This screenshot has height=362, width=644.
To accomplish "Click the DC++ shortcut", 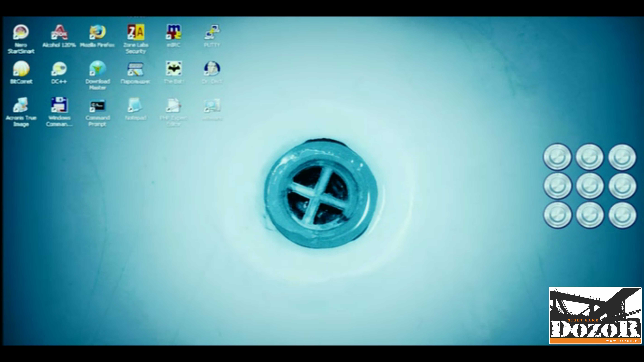I will coord(59,69).
